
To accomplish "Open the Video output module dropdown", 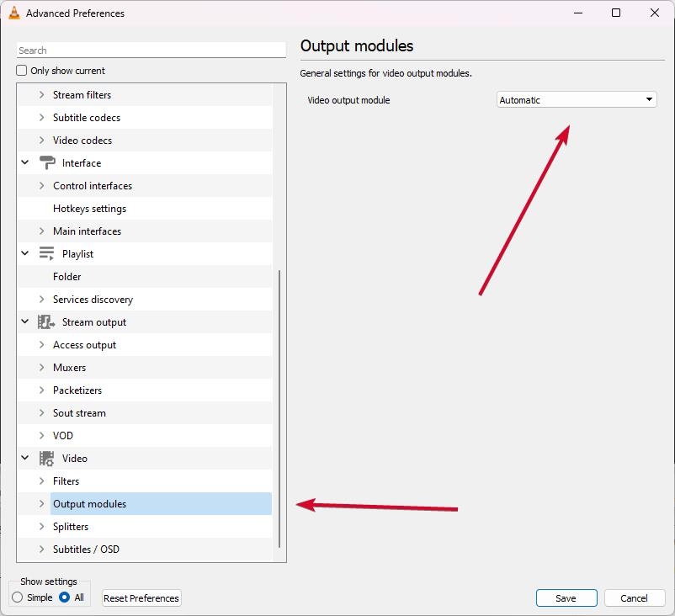I will click(x=577, y=100).
